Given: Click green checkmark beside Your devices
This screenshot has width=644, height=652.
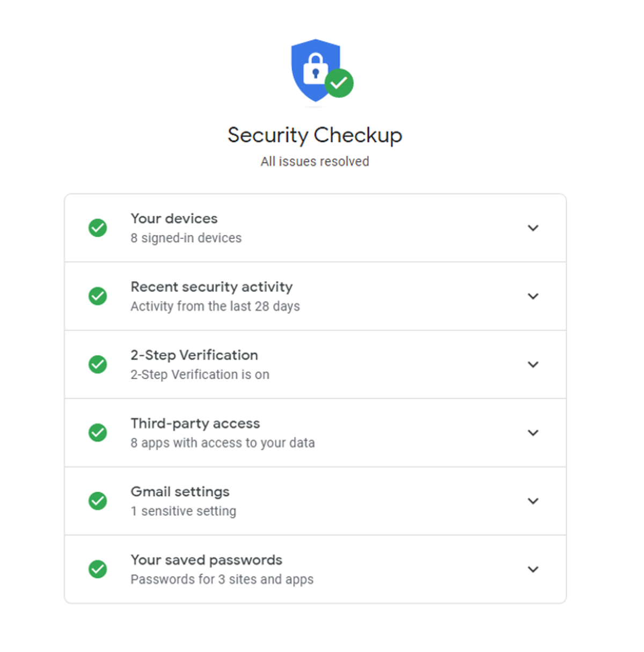Looking at the screenshot, I should coord(98,228).
